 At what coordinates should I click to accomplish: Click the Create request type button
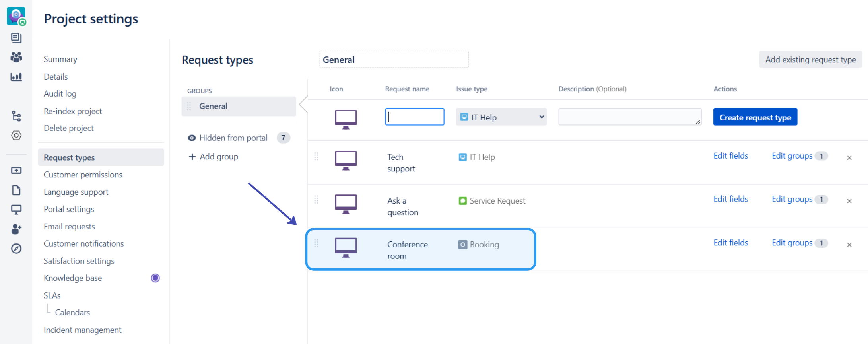pyautogui.click(x=755, y=117)
